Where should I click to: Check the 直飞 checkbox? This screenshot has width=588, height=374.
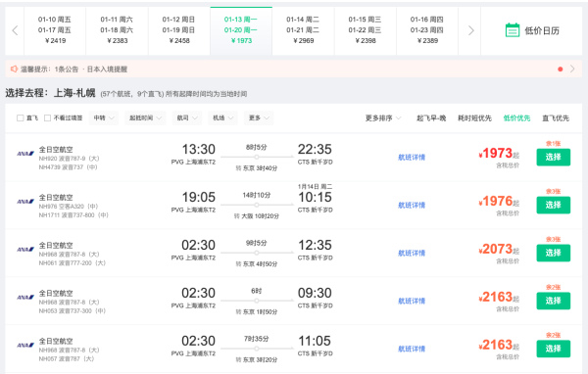pyautogui.click(x=21, y=118)
